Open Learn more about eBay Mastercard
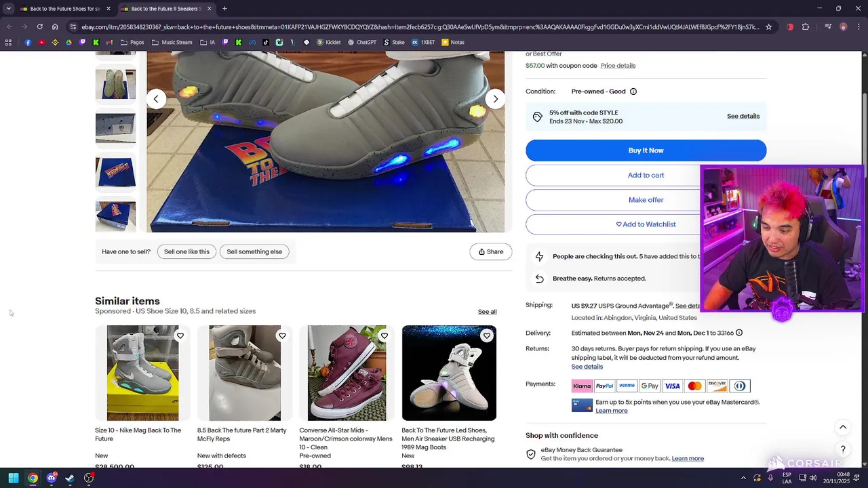The width and height of the screenshot is (868, 488). tap(611, 411)
